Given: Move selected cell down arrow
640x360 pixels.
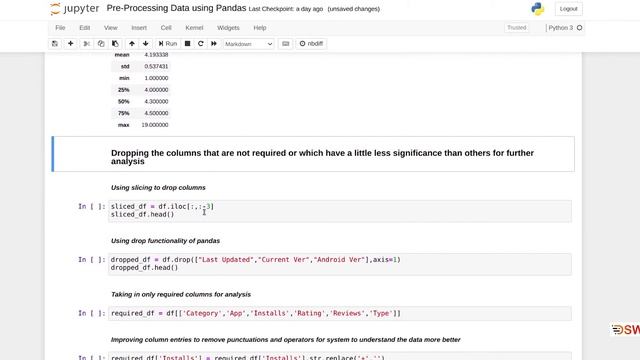Looking at the screenshot, I should click(146, 44).
